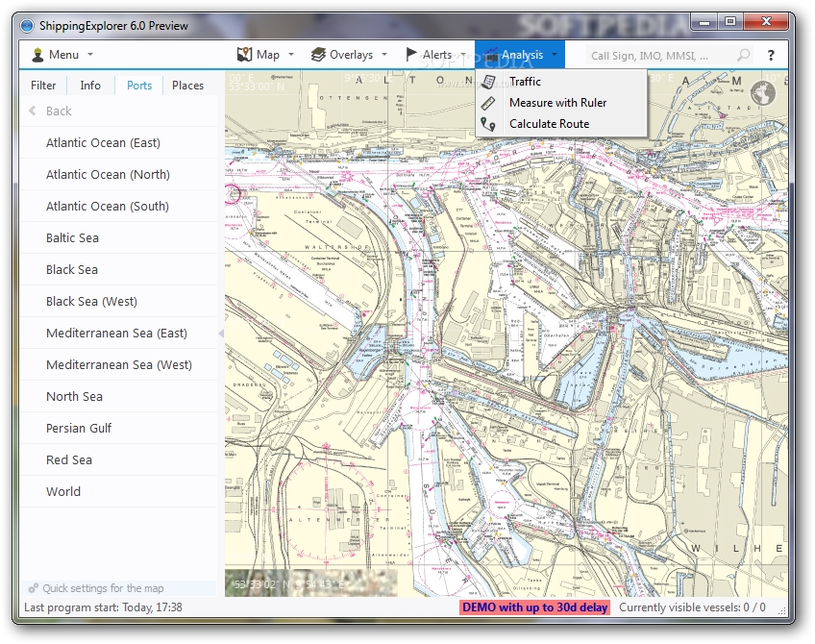Switch to the Filter tab
815x644 pixels.
click(x=43, y=86)
